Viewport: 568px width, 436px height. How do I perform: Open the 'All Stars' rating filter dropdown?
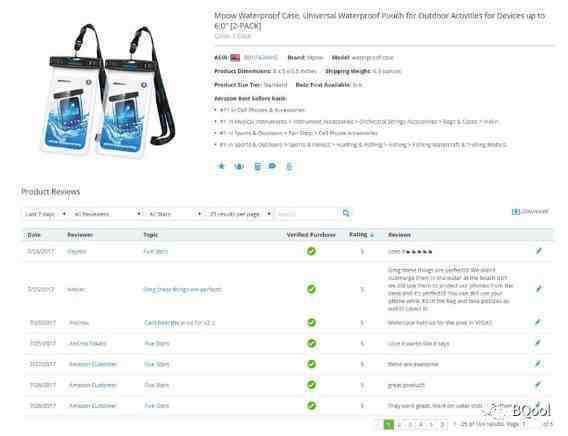pos(175,214)
